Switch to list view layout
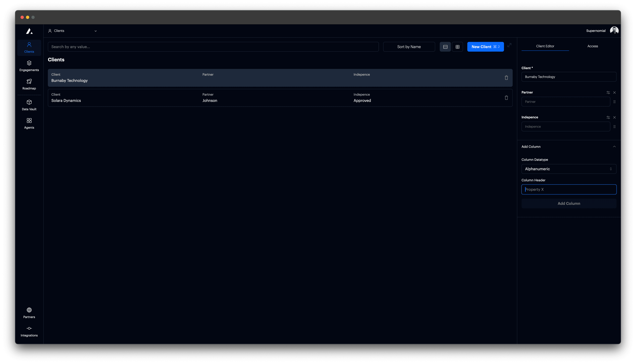 tap(445, 46)
